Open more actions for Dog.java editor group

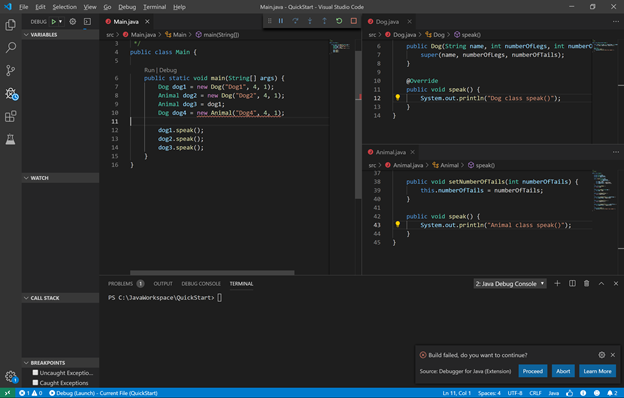[x=616, y=21]
